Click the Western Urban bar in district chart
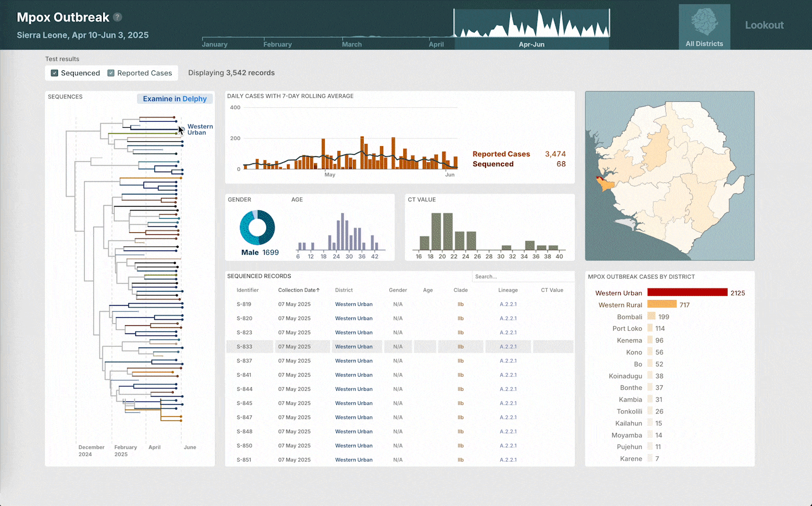Viewport: 812px width, 506px height. (687, 292)
